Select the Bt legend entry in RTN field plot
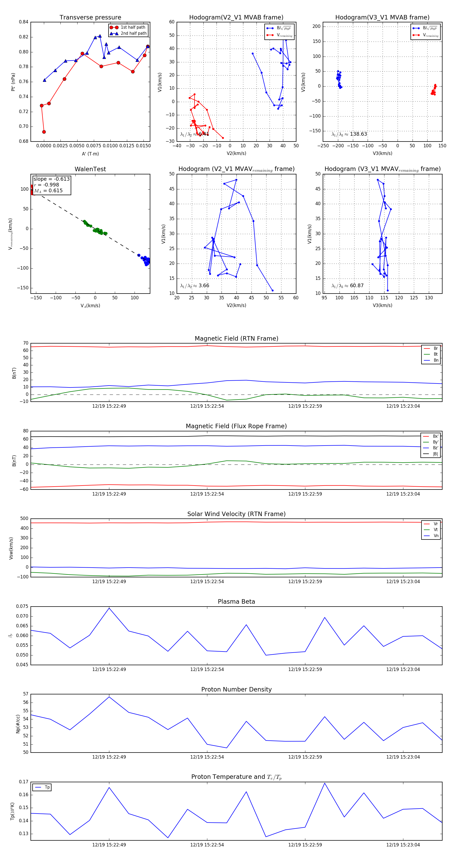Screen dimensions: 473x868 (431, 354)
